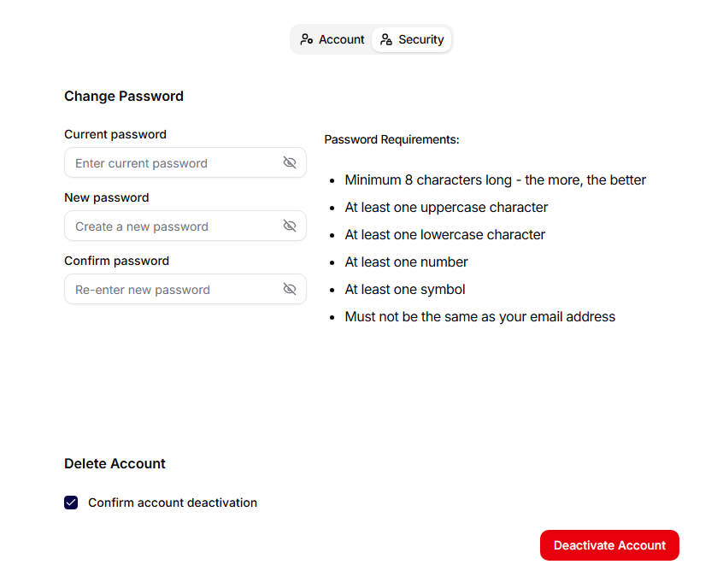
Task: Click the New password label
Action: [107, 197]
